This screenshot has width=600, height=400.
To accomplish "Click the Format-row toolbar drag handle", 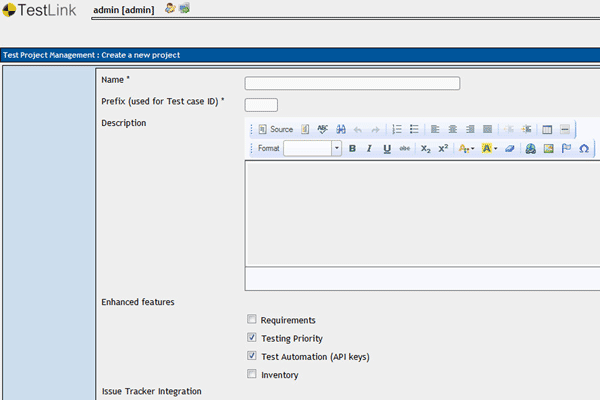I will coord(251,149).
